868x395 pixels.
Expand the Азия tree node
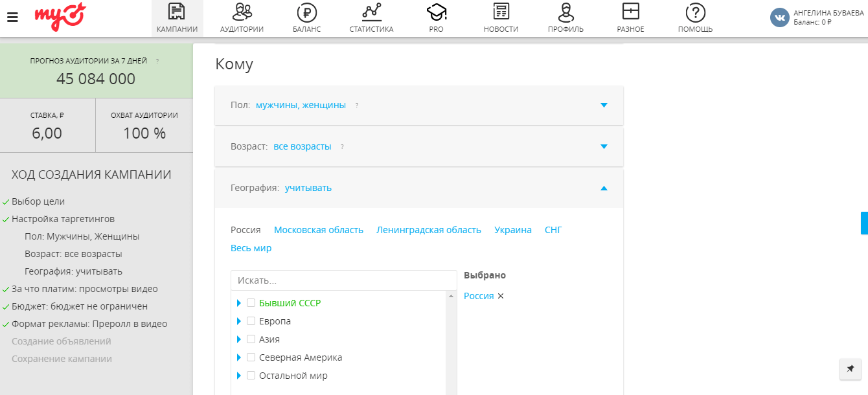pyautogui.click(x=239, y=339)
